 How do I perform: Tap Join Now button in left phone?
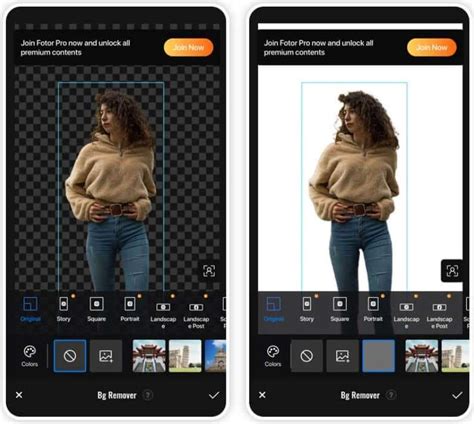coord(189,47)
